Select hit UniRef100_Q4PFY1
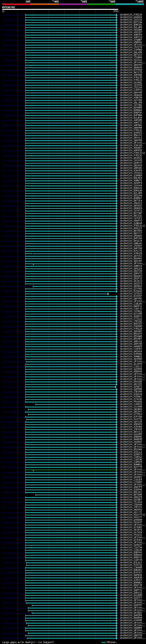The image size is (146, 644). 131,590
